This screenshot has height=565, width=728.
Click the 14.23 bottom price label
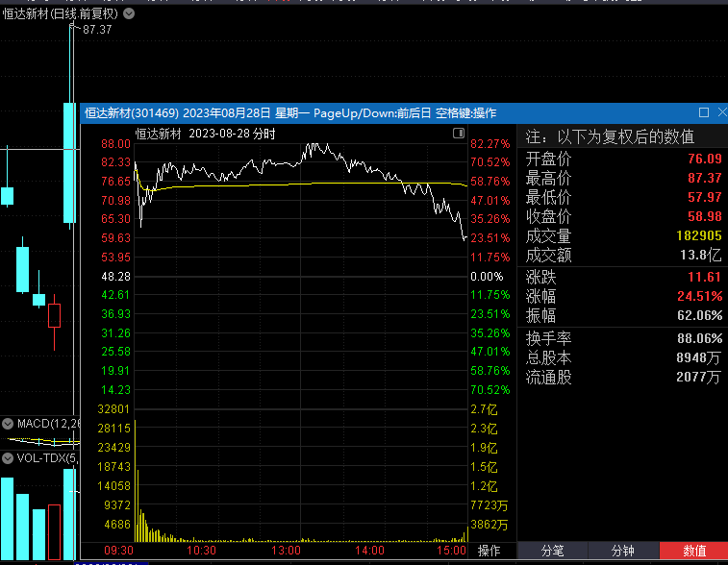[x=115, y=390]
